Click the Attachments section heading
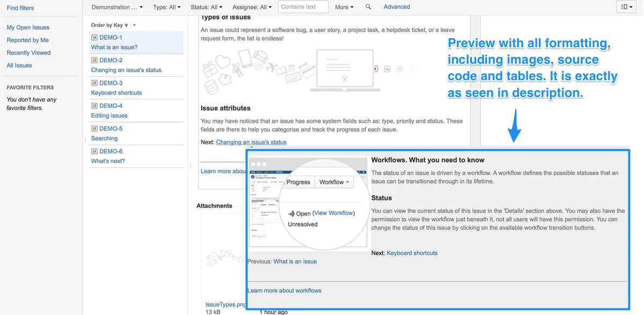644x315 pixels. pos(214,206)
